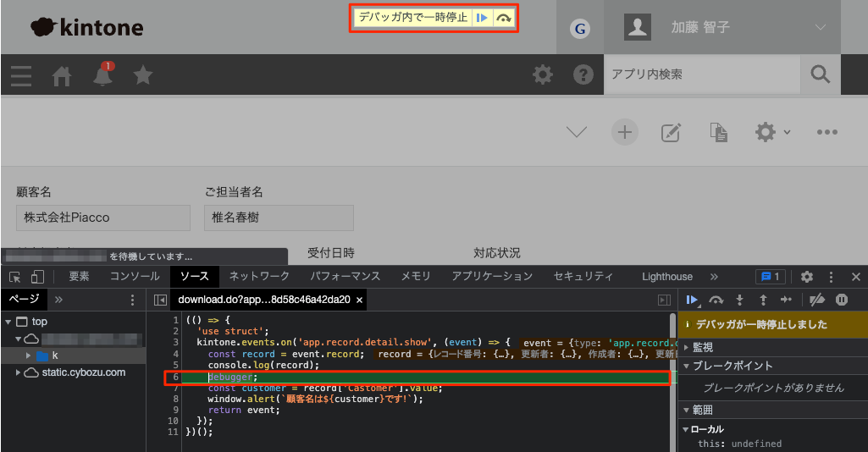
Task: Click the debugger statement on line 6
Action: pyautogui.click(x=233, y=377)
